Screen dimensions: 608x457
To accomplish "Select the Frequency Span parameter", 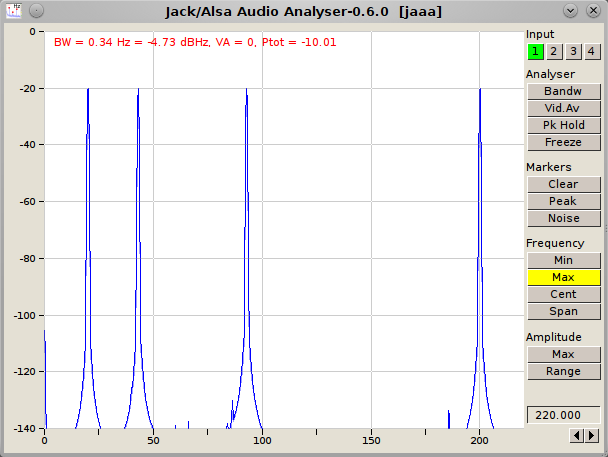I will 563,312.
